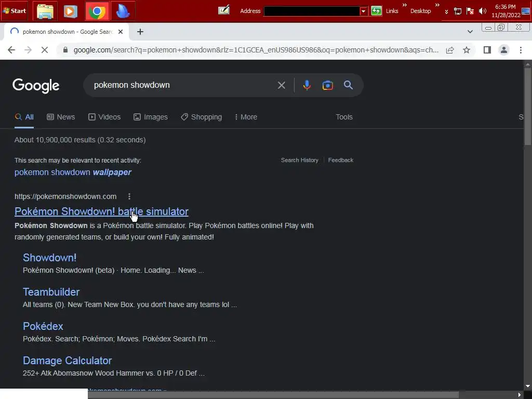The image size is (532, 399).
Task: Open the Windows Start menu
Action: point(15,11)
